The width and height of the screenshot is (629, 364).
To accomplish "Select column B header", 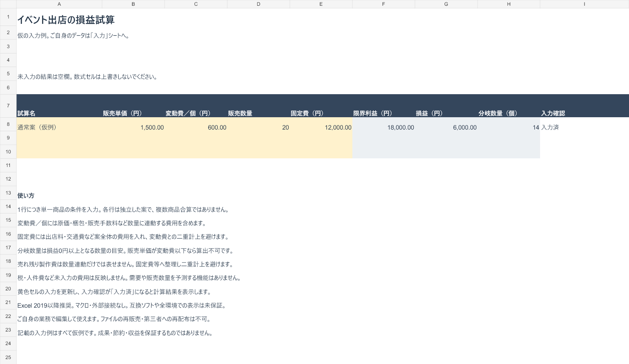I will pos(133,4).
